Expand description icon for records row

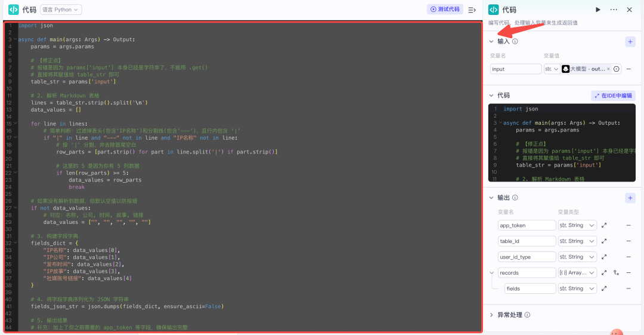[603, 273]
